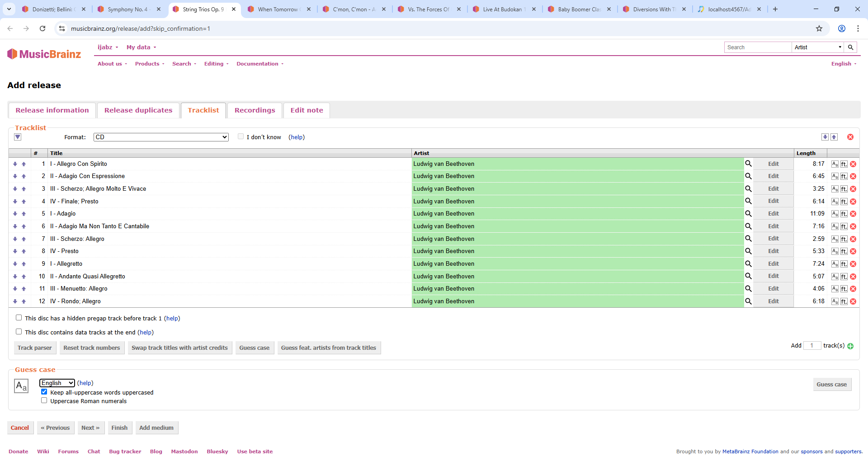The height and width of the screenshot is (470, 868).
Task: Click the search magnifier in header
Action: click(850, 47)
